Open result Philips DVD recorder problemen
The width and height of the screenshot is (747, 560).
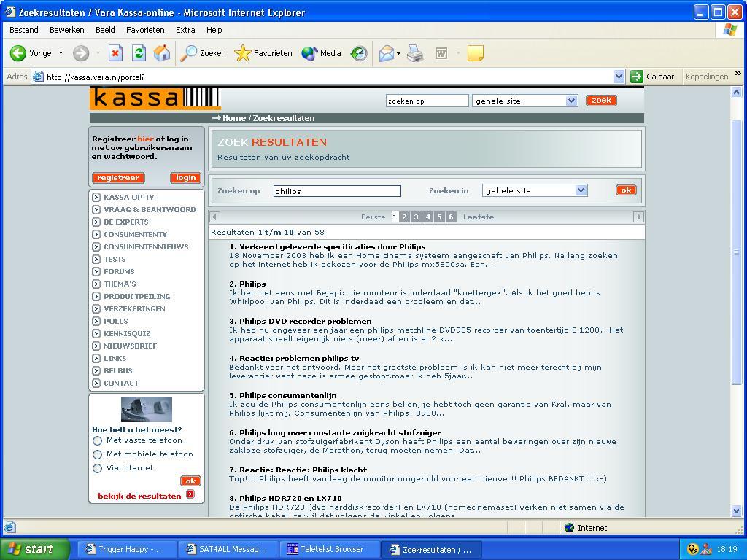305,321
